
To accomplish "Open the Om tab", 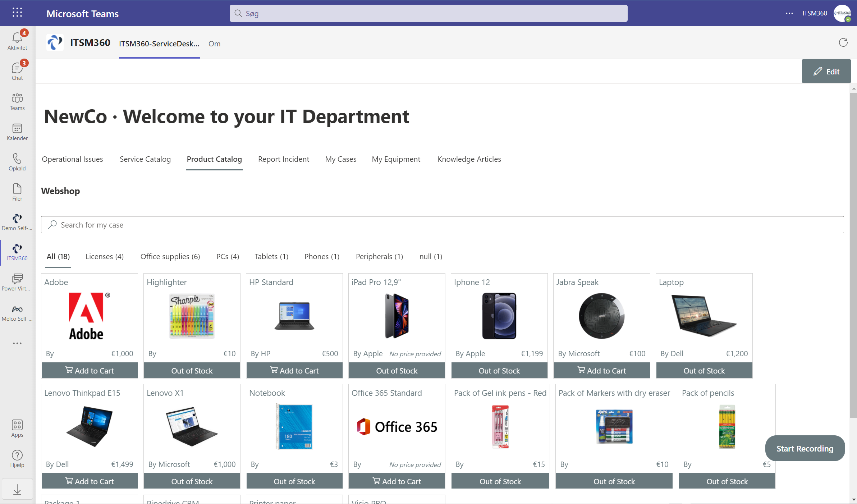I will coord(214,43).
